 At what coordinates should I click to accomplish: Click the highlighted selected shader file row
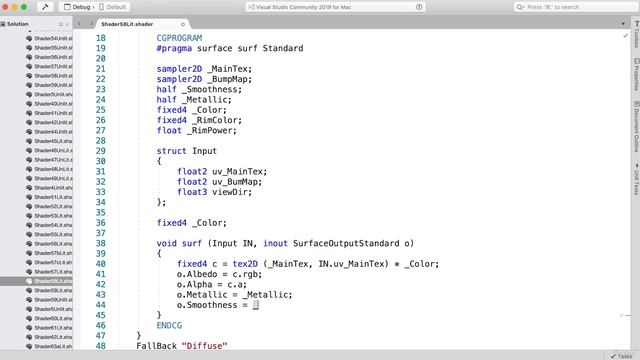pyautogui.click(x=36, y=281)
